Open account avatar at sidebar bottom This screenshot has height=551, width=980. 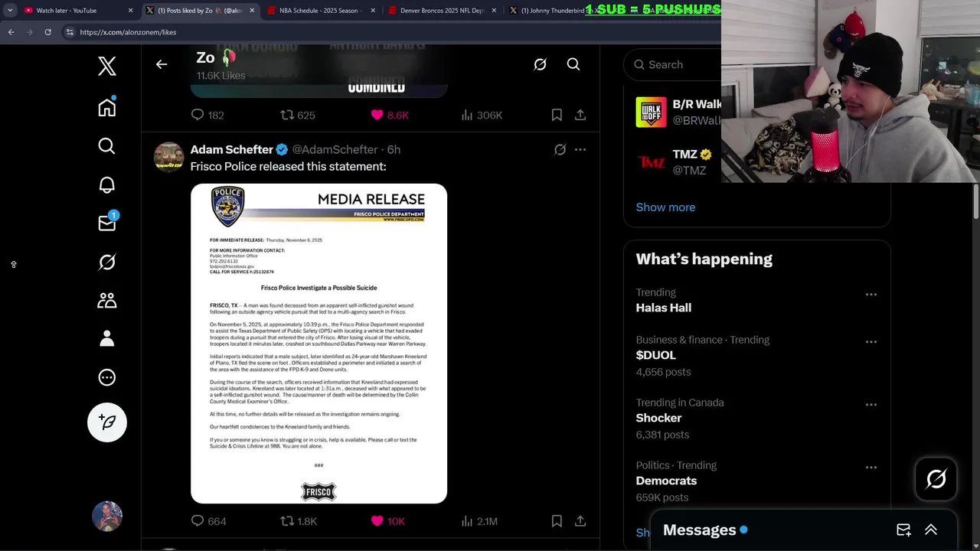[107, 517]
